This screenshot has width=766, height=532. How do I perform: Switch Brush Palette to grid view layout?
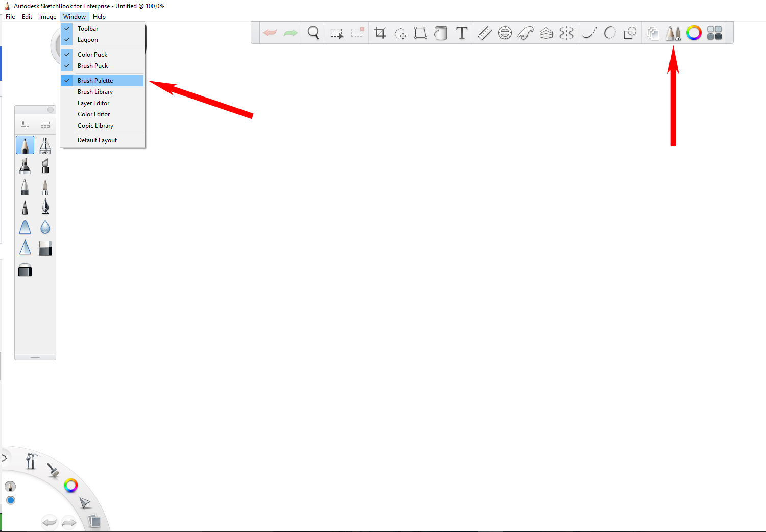click(45, 124)
